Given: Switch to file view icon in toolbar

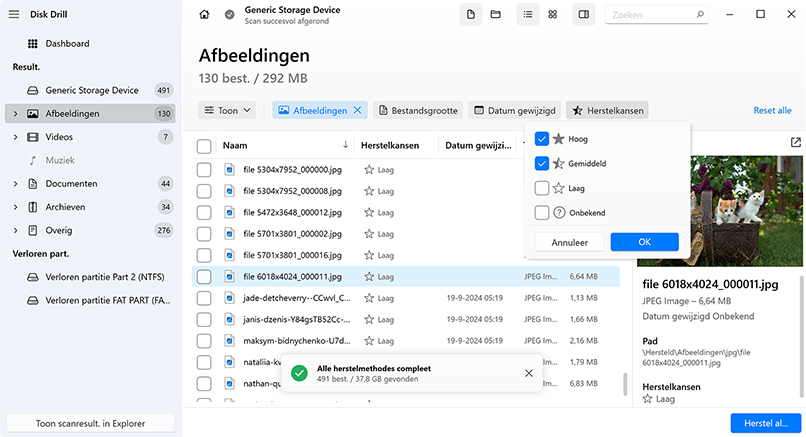Looking at the screenshot, I should [x=470, y=14].
